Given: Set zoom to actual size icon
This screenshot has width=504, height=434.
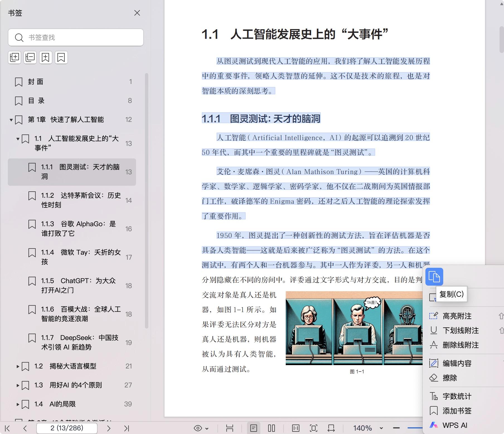Looking at the screenshot, I should [x=296, y=428].
